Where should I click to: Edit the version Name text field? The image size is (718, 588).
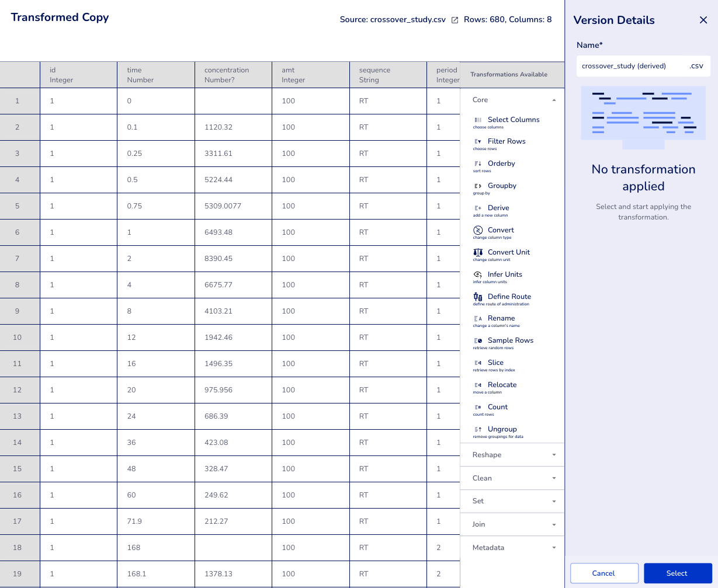631,66
